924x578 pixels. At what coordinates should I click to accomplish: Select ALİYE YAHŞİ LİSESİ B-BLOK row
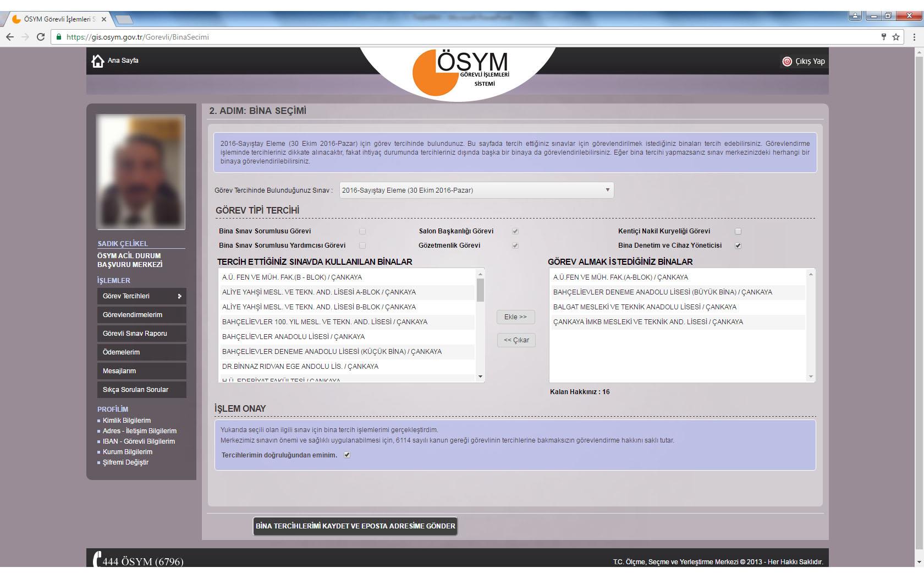[346, 307]
